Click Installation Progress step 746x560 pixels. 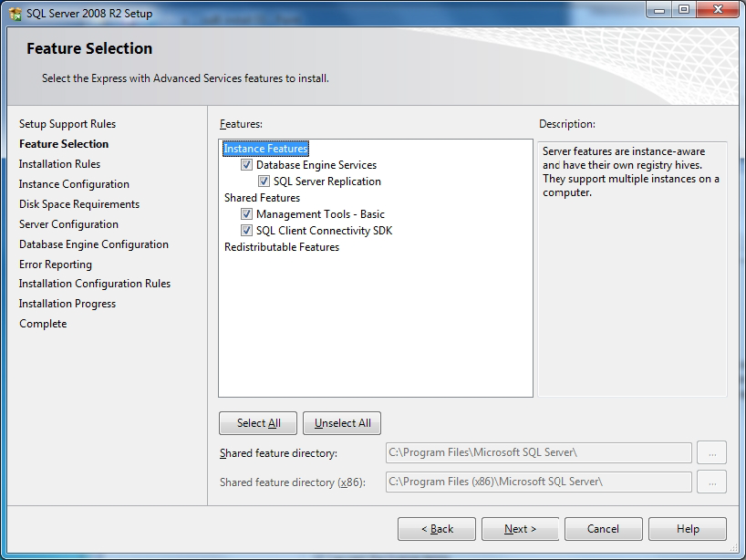pos(67,304)
